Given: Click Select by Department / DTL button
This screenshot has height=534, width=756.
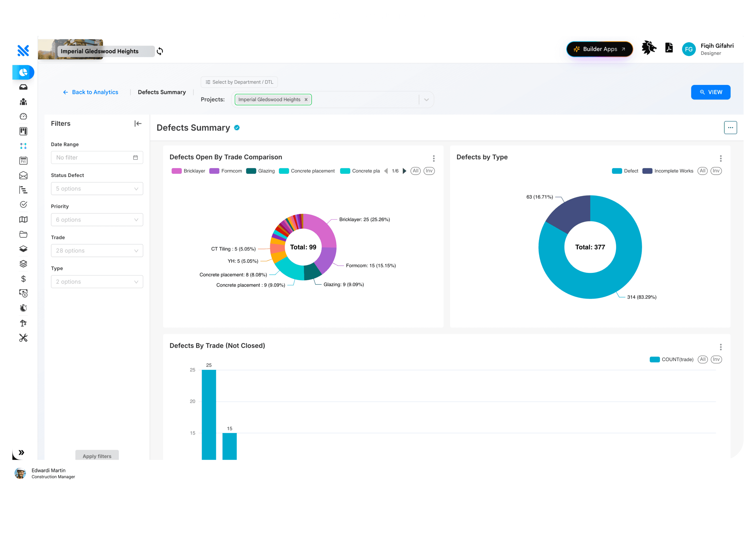Looking at the screenshot, I should [x=239, y=82].
